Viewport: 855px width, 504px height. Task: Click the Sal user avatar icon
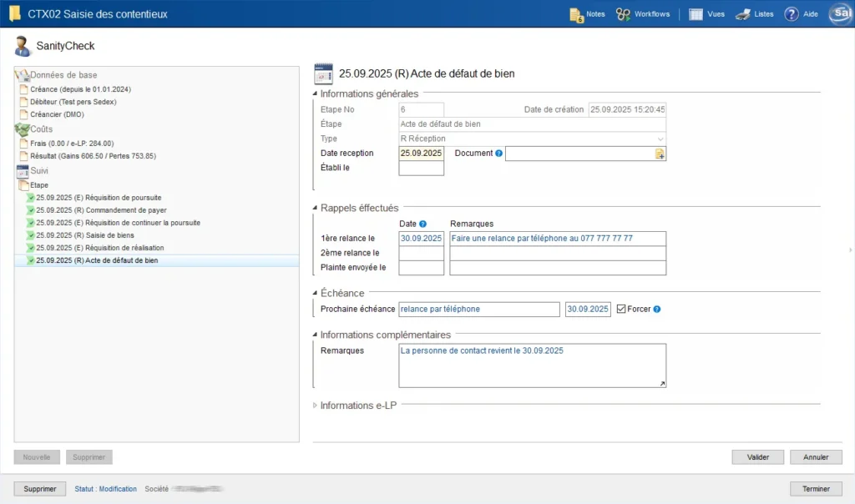(x=842, y=13)
